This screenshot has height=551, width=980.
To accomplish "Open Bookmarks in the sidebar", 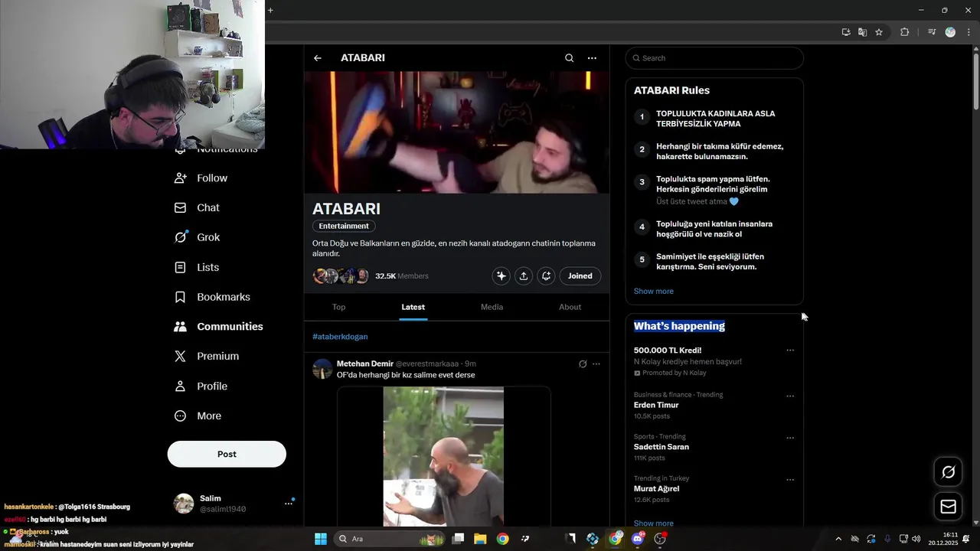I will point(213,297).
